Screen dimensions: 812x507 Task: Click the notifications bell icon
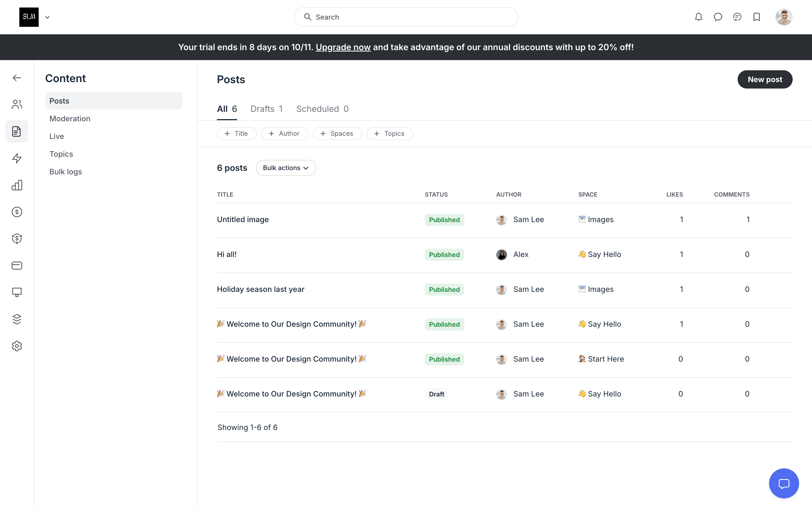click(698, 17)
